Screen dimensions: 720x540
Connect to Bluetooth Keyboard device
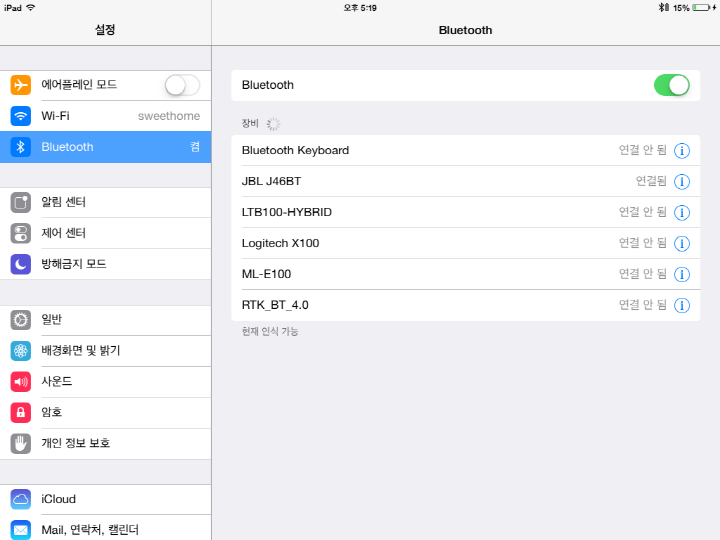466,151
